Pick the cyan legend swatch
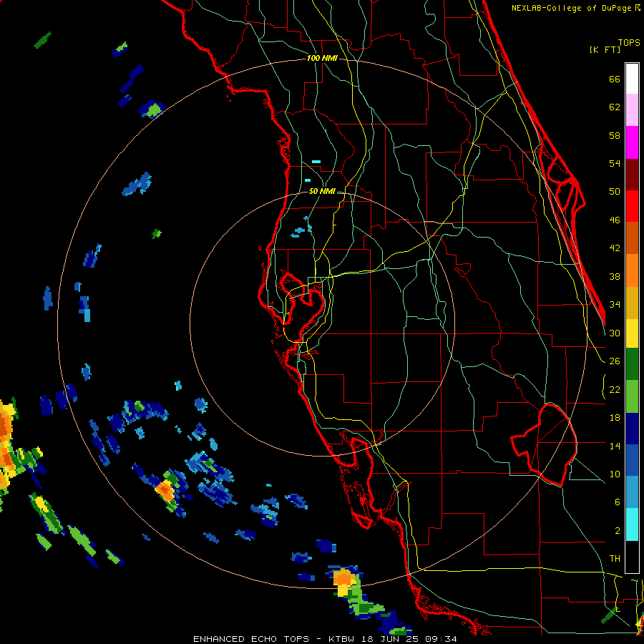 [632, 525]
